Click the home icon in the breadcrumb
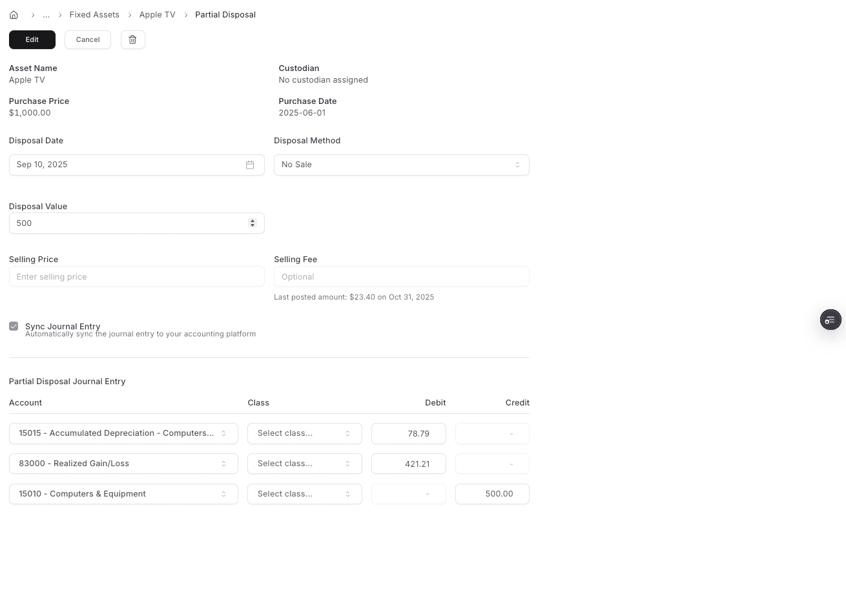The image size is (846, 616). [14, 14]
